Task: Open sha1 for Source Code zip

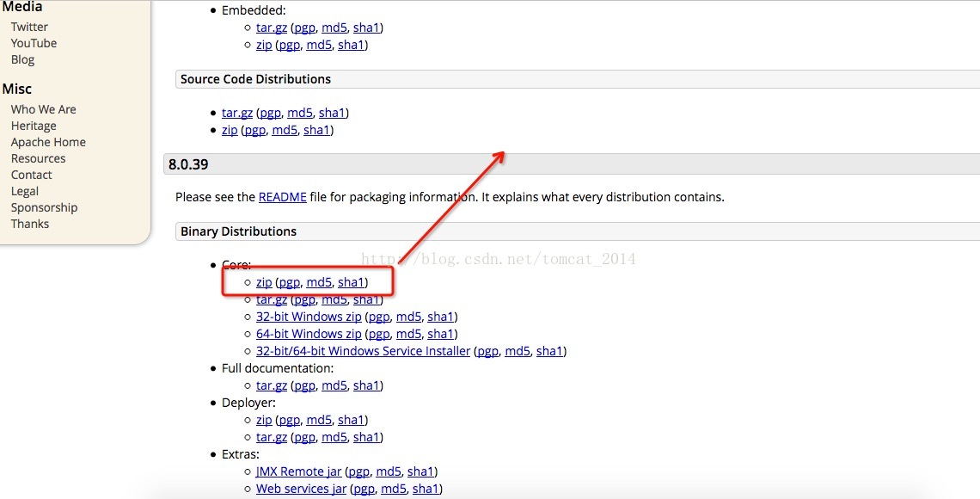Action: (317, 130)
